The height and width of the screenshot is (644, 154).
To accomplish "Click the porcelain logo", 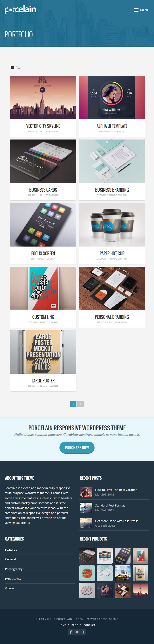I will pos(20,10).
